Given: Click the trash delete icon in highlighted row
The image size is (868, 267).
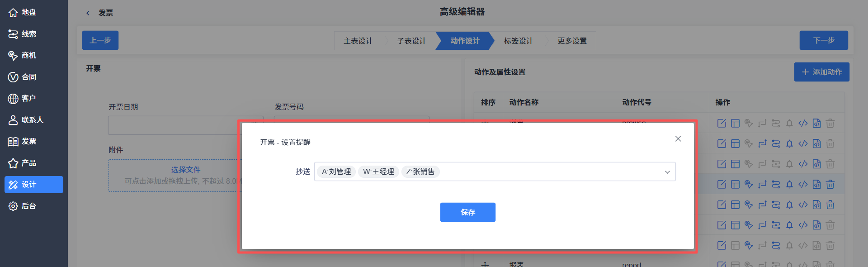Looking at the screenshot, I should pyautogui.click(x=830, y=184).
